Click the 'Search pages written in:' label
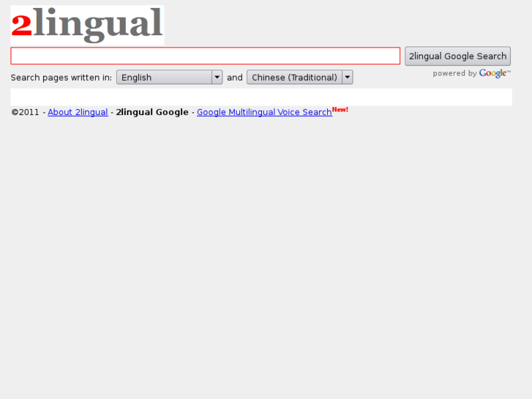 click(61, 78)
